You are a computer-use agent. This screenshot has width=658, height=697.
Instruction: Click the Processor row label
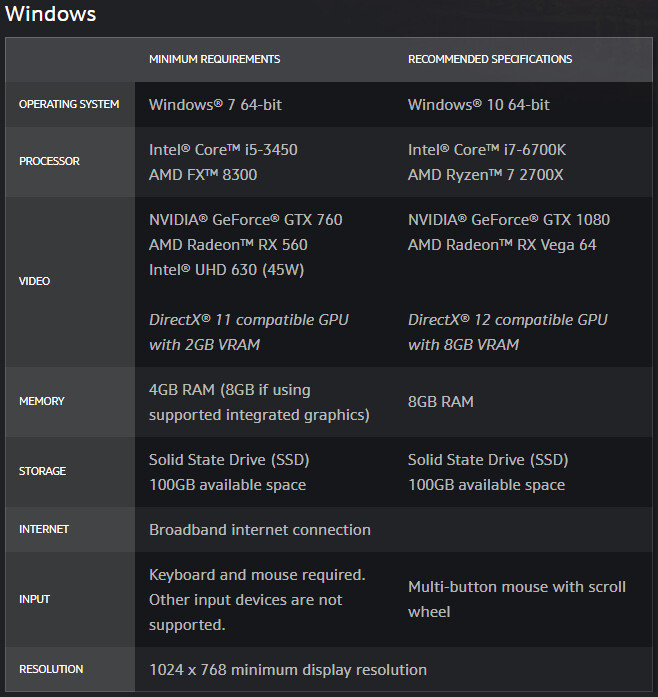coord(49,161)
